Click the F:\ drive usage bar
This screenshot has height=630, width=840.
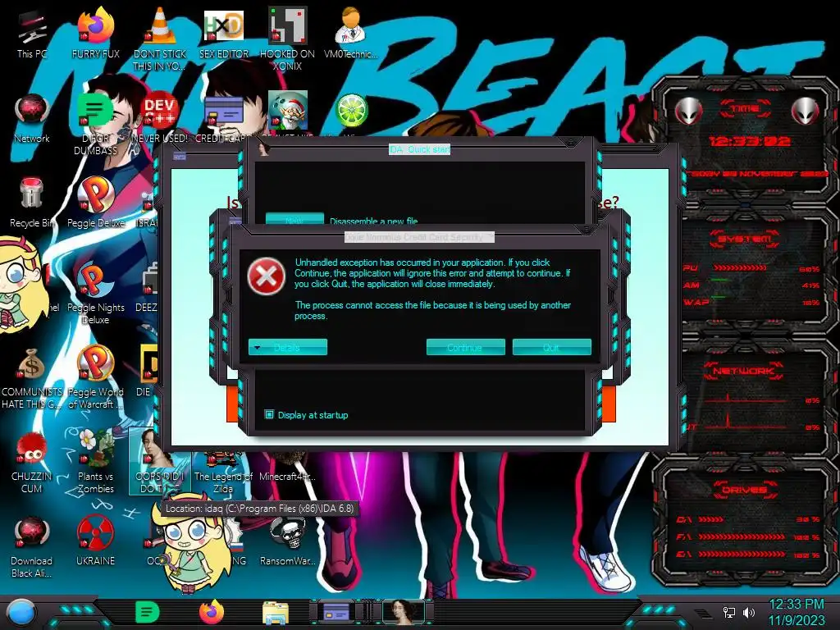pos(742,536)
